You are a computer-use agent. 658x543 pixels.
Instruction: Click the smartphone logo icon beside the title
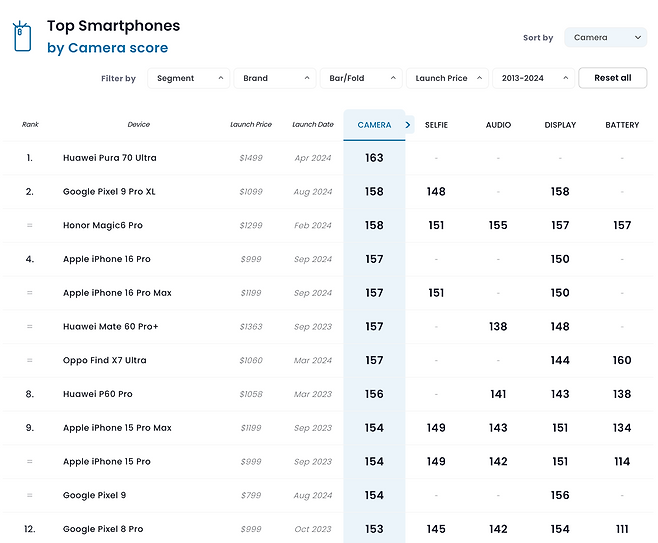tap(22, 37)
